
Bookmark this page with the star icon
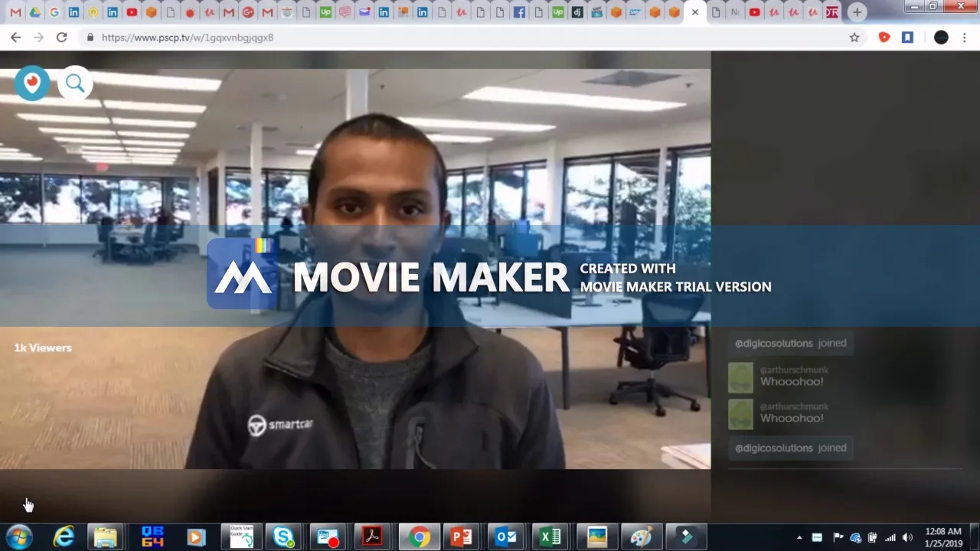tap(854, 37)
